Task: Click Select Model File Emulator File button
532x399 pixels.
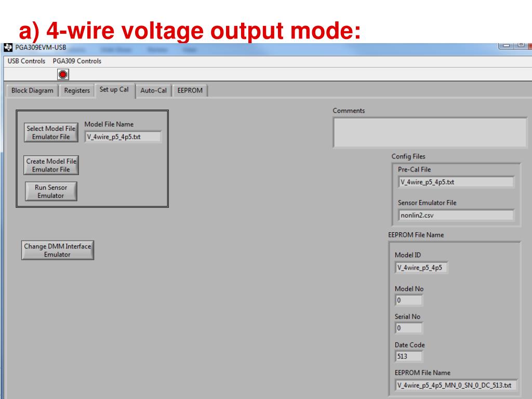Action: (51, 132)
